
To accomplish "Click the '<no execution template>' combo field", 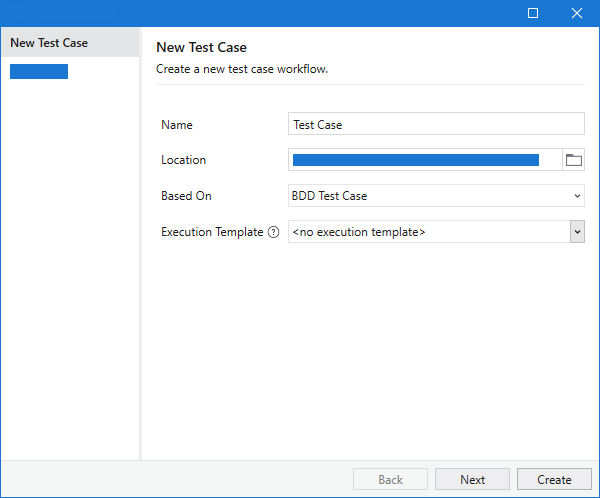I will click(428, 232).
